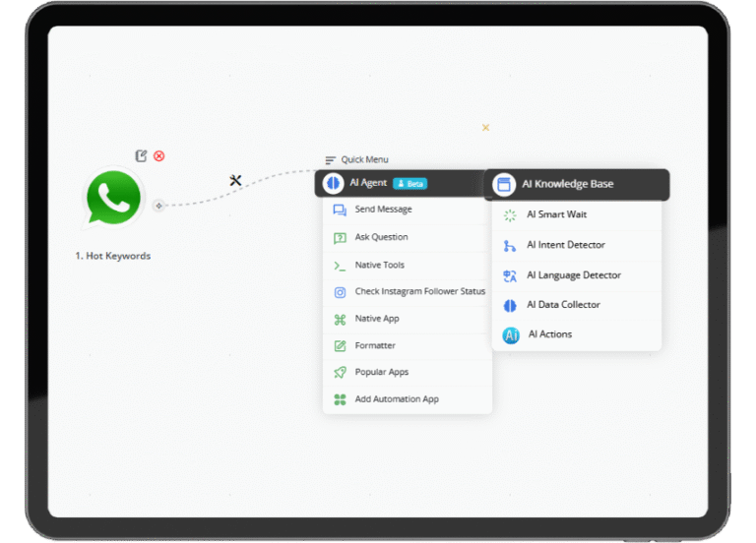Click the Check Instagram Follower Status icon
The width and height of the screenshot is (756, 543).
tap(340, 292)
